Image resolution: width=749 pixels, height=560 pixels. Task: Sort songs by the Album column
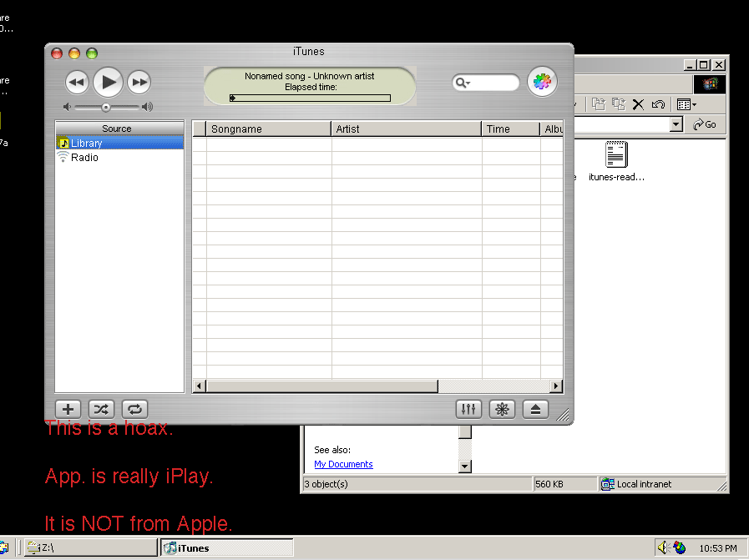point(552,129)
